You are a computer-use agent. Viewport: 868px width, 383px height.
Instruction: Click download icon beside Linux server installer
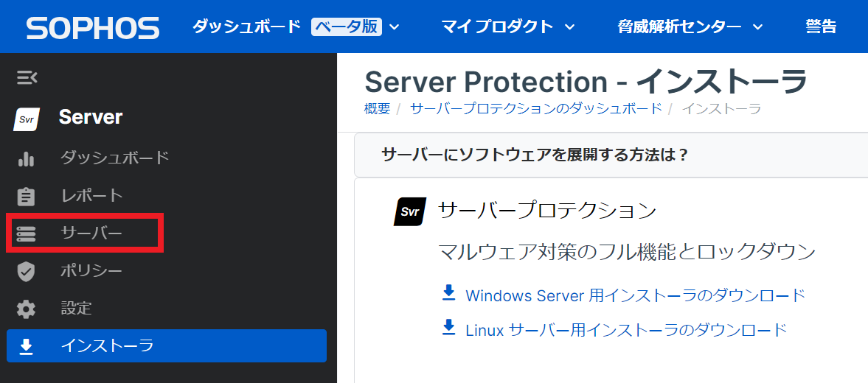click(x=448, y=328)
